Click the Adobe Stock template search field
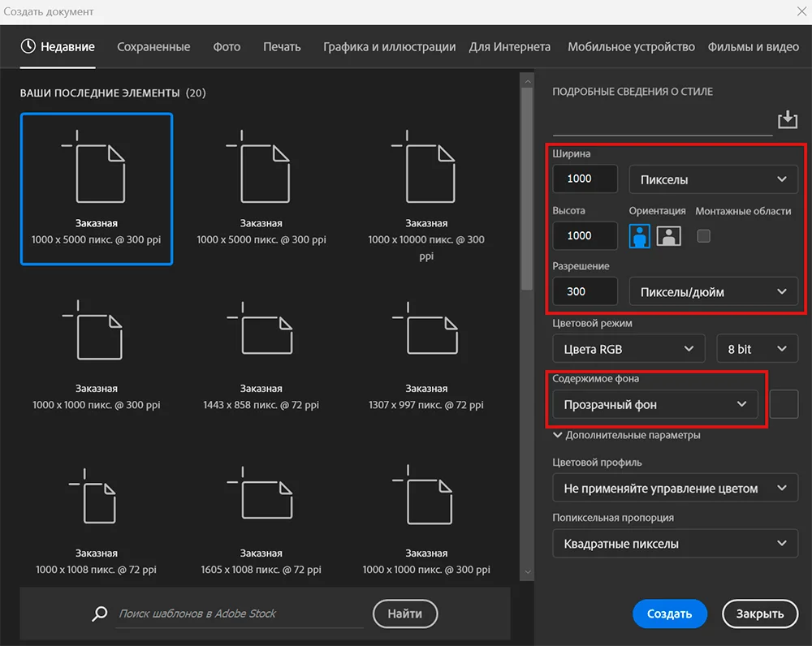 240,614
